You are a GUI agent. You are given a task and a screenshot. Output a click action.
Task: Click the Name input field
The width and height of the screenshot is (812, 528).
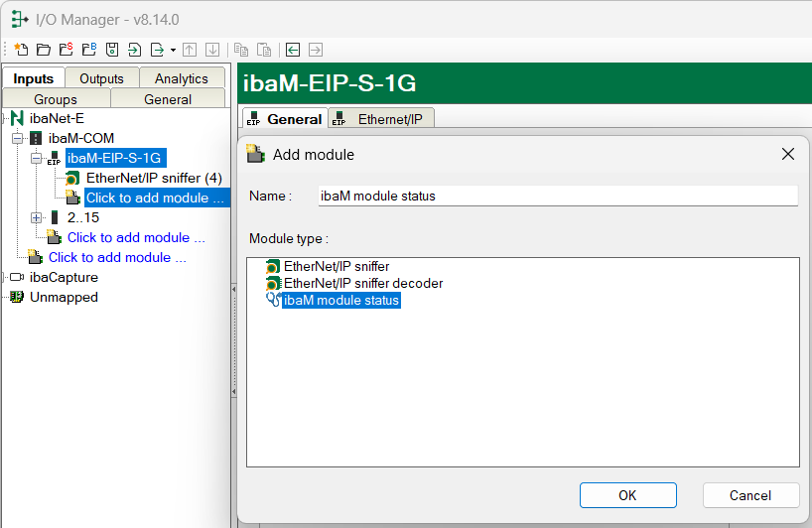558,197
